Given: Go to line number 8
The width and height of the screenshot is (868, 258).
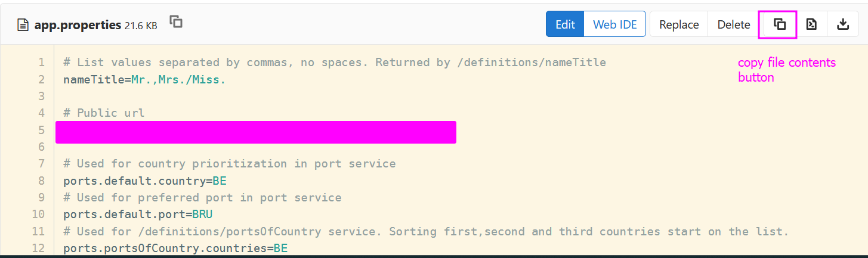Looking at the screenshot, I should click(x=41, y=181).
